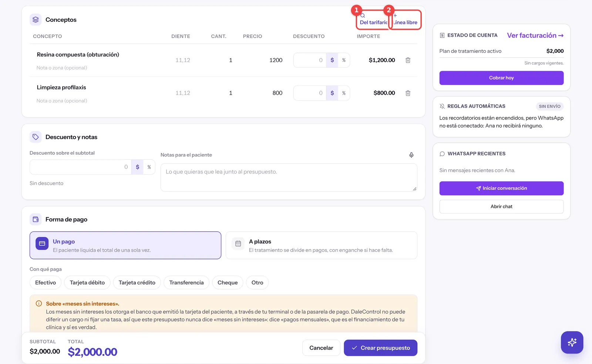Pick Tarjeta débito as payment method
The width and height of the screenshot is (592, 364).
pyautogui.click(x=87, y=283)
